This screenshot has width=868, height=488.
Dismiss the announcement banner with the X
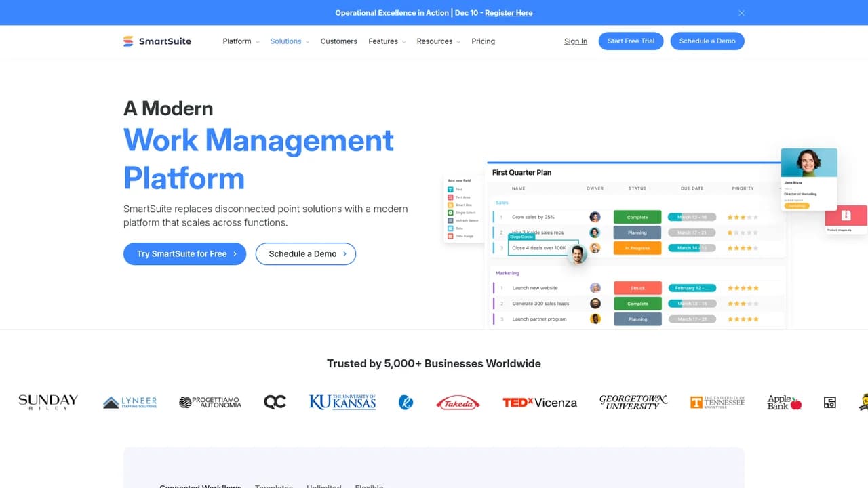click(742, 13)
